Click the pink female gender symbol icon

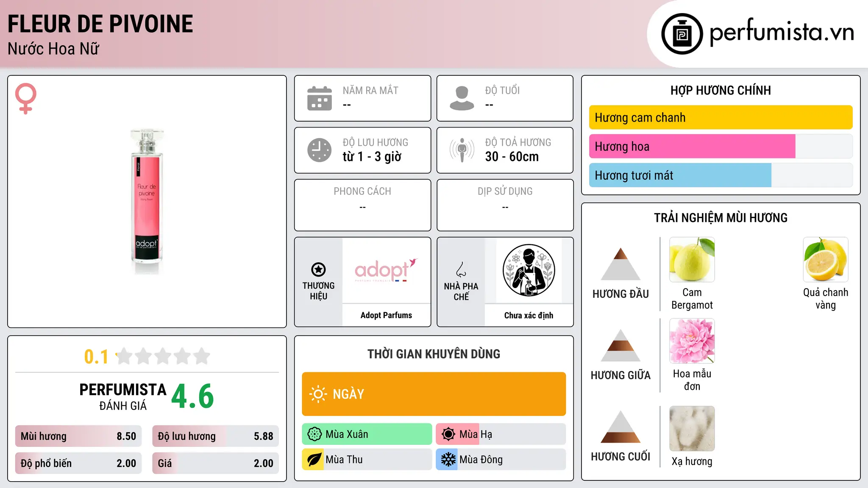pyautogui.click(x=26, y=98)
